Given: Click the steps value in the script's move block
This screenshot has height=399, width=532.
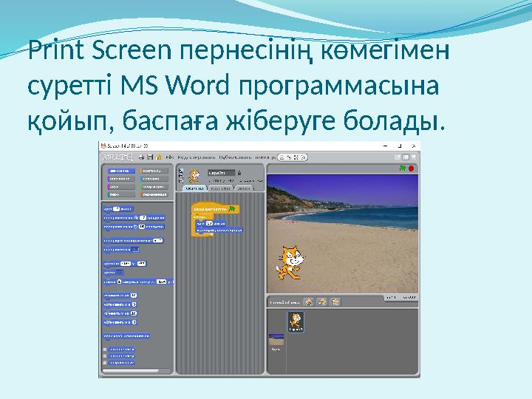Looking at the screenshot, I should coord(209,224).
